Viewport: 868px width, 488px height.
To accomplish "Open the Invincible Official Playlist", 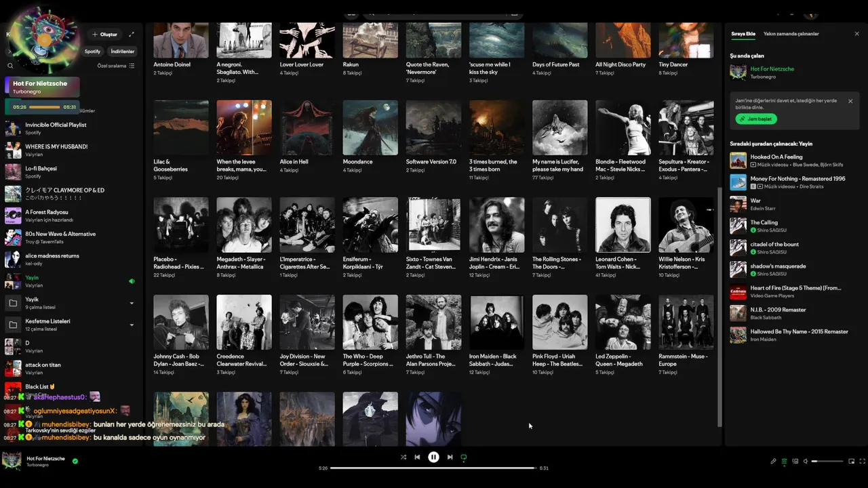I will click(71, 128).
